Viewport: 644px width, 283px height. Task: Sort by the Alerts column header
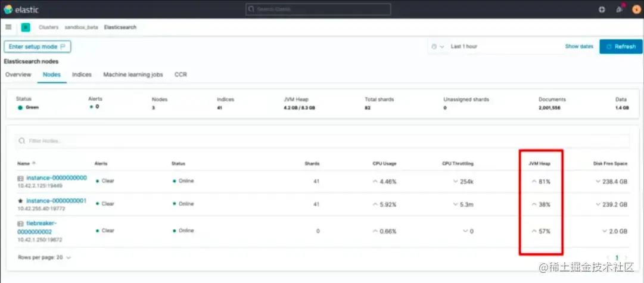coord(101,163)
